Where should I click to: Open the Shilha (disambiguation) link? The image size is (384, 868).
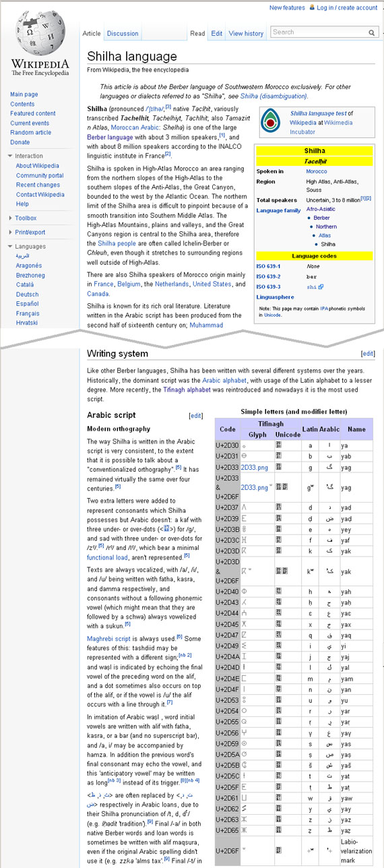(x=274, y=96)
